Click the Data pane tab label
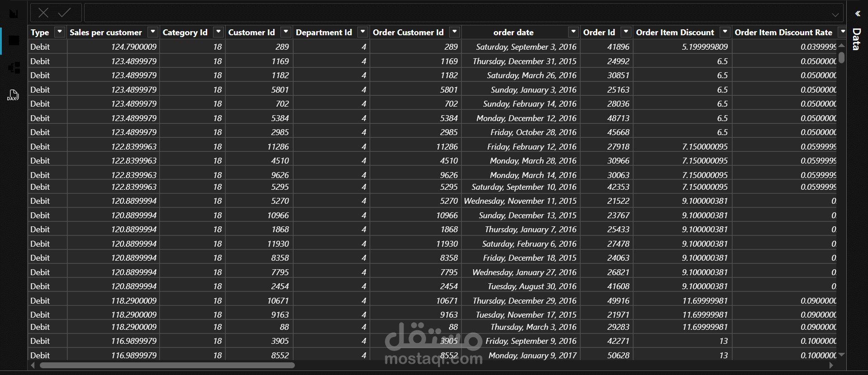The width and height of the screenshot is (868, 375). coord(857,39)
